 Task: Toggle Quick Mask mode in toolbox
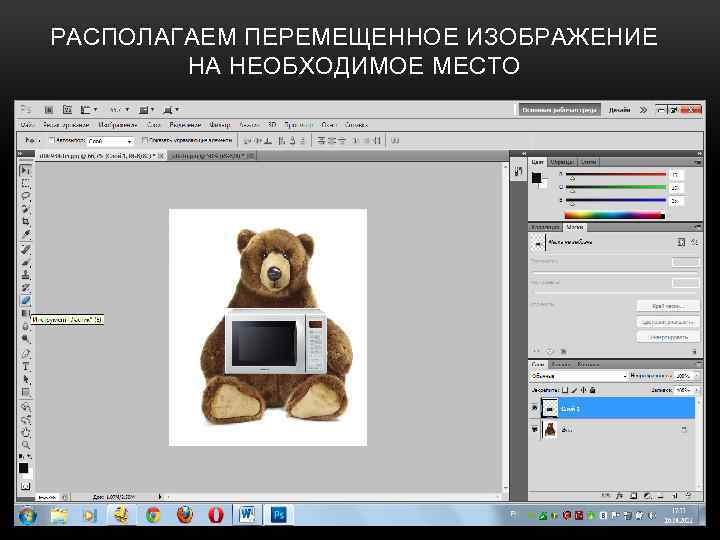click(x=25, y=486)
